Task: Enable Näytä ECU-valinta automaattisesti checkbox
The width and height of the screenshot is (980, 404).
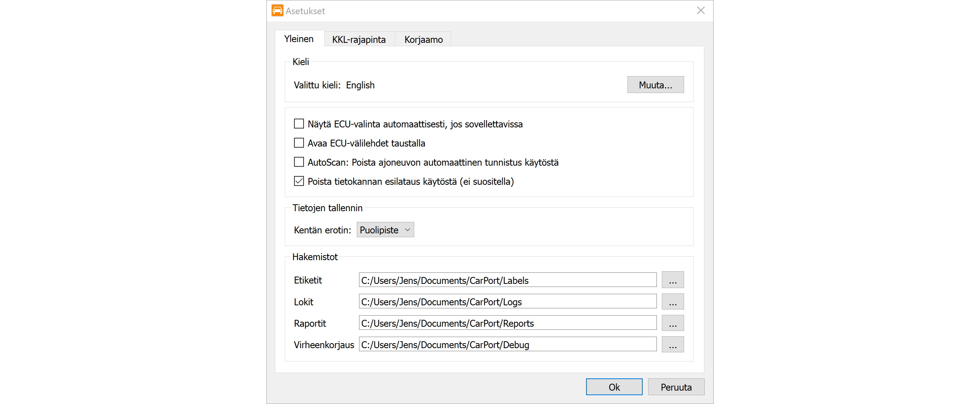Action: (x=299, y=124)
